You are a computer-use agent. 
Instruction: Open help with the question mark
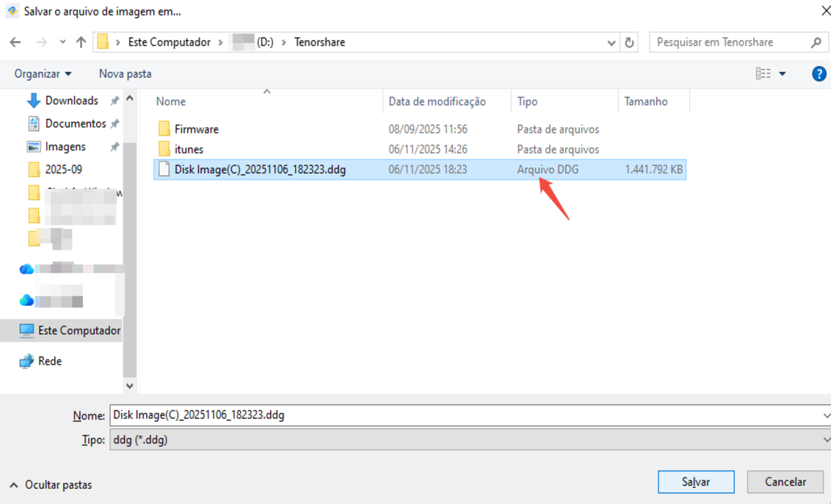pyautogui.click(x=819, y=73)
